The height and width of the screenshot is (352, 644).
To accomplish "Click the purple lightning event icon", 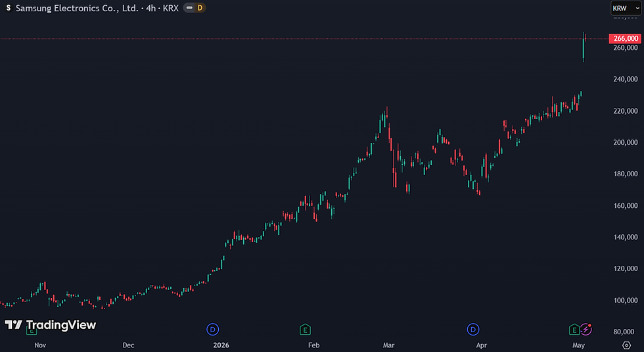I will (x=586, y=330).
